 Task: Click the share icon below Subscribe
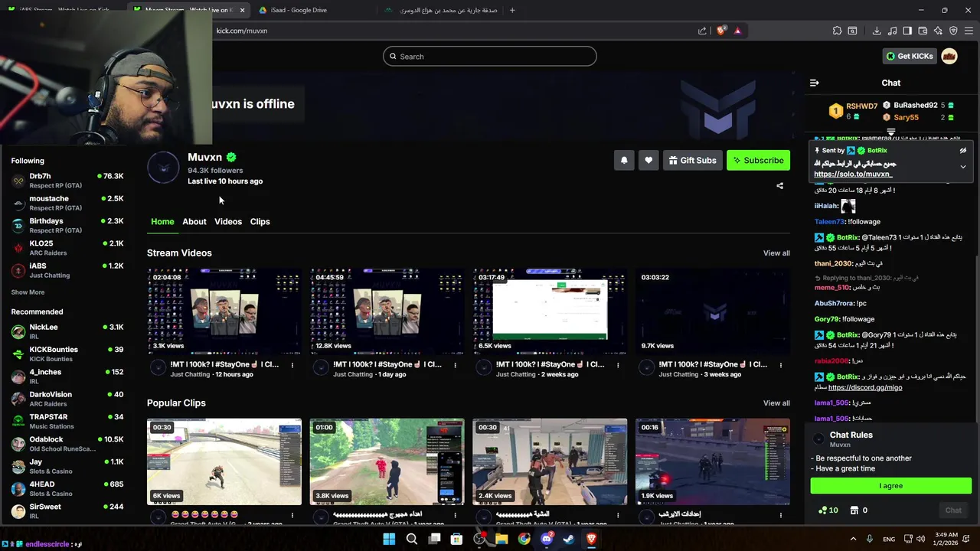[780, 185]
